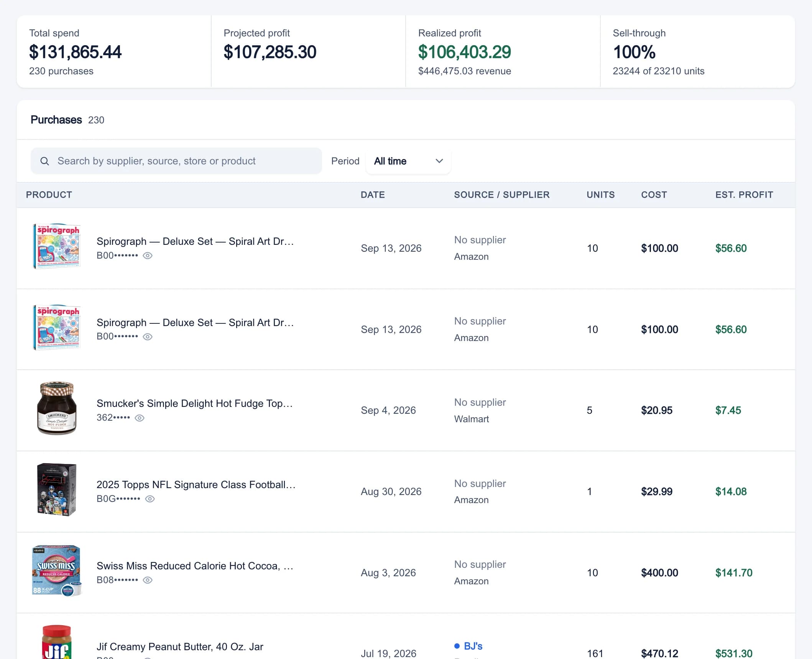Open Jif Creamy Peanut Butter title

(180, 647)
